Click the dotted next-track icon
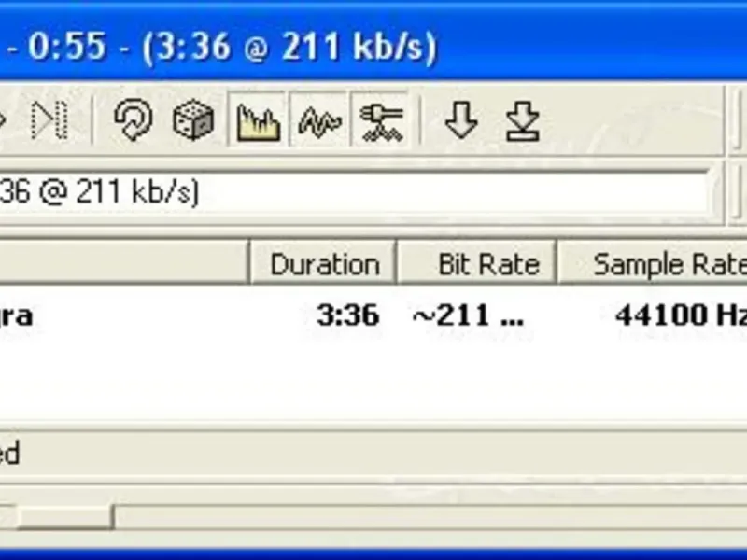Screen dimensions: 747x560 (50, 120)
